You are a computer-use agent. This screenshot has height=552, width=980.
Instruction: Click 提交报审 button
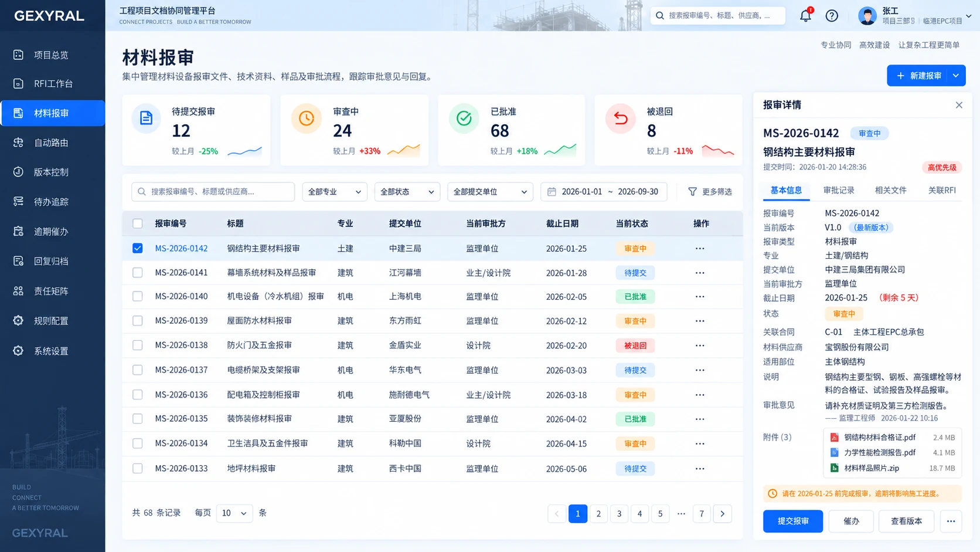pos(793,521)
